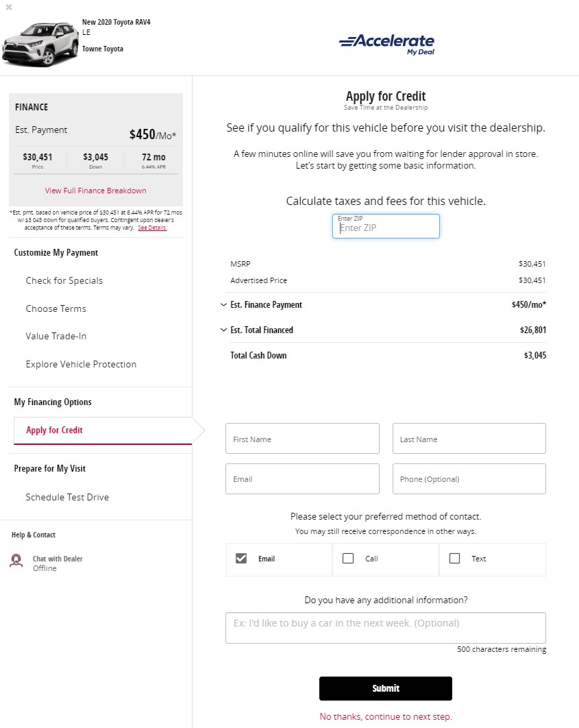This screenshot has width=579, height=728.
Task: Open View Full Finance Breakdown link
Action: tap(95, 191)
